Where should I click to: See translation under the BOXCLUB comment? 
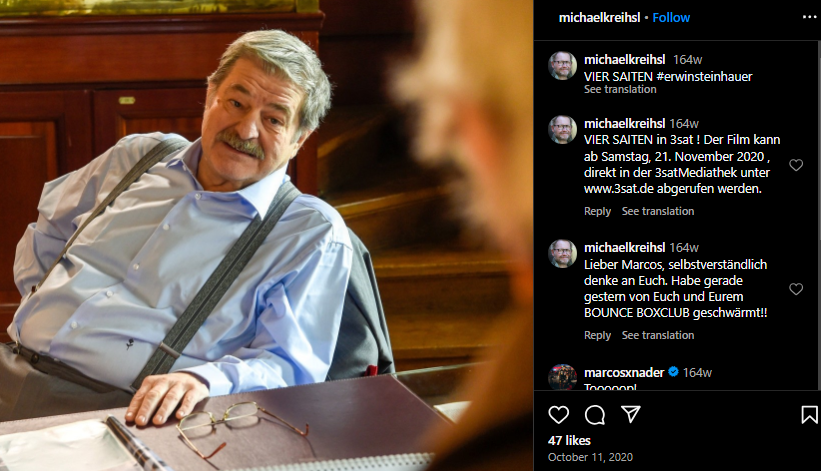(658, 335)
